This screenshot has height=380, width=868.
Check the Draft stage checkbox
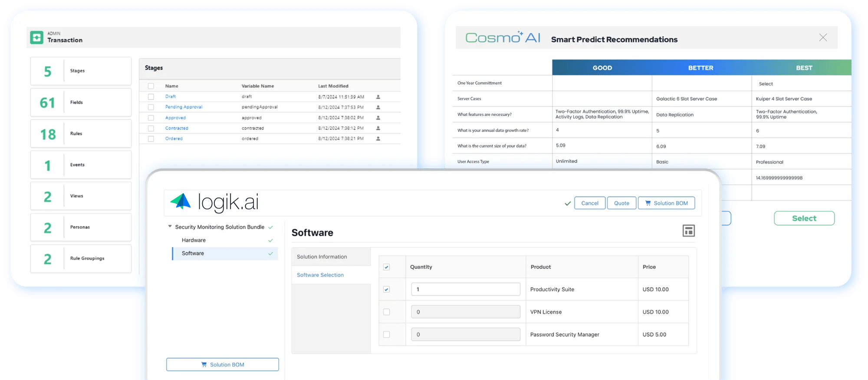click(x=151, y=97)
